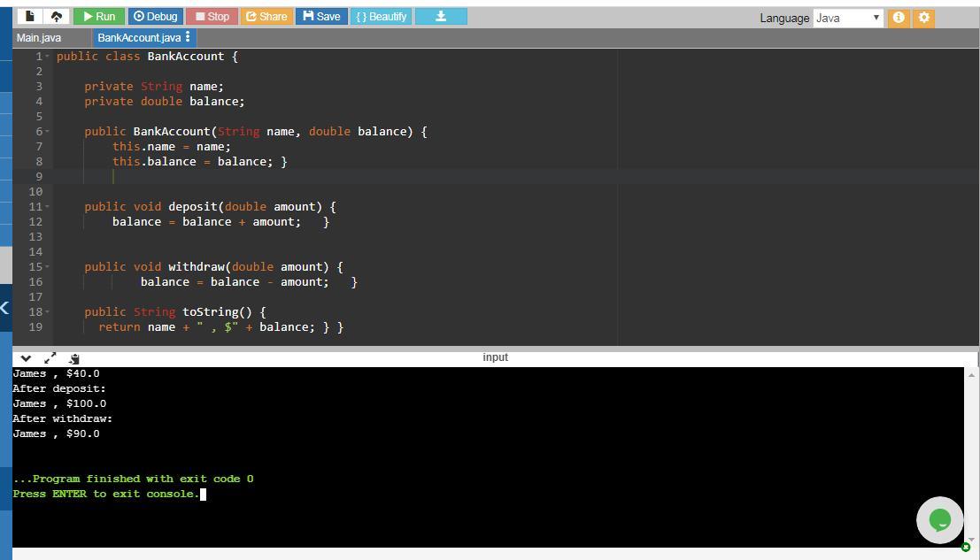980x560 pixels.
Task: Collapse the left sidebar with the arrow
Action: [5, 307]
